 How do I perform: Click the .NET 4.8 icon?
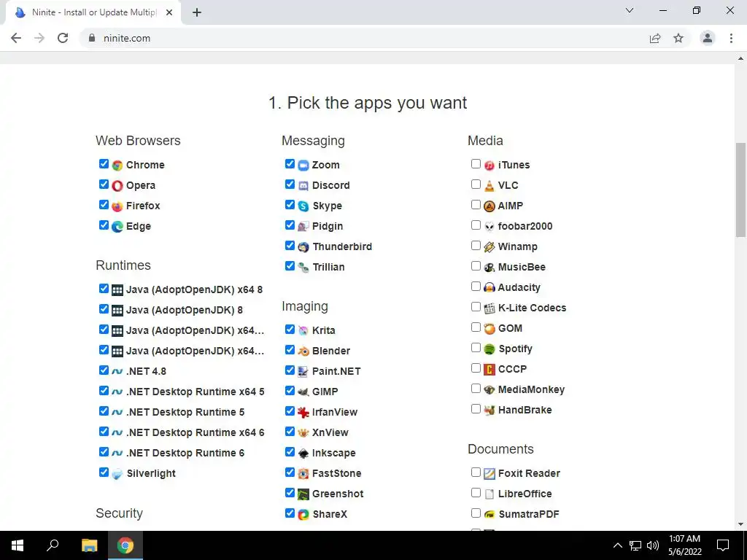(x=117, y=371)
